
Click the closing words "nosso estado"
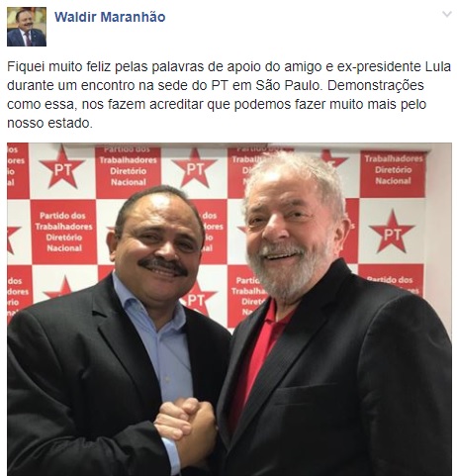click(48, 123)
